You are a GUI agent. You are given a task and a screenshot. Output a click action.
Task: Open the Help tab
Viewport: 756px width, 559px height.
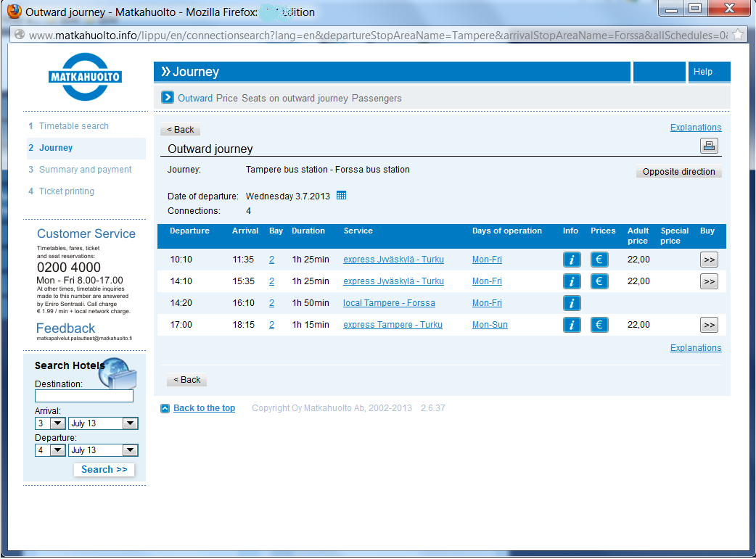703,72
